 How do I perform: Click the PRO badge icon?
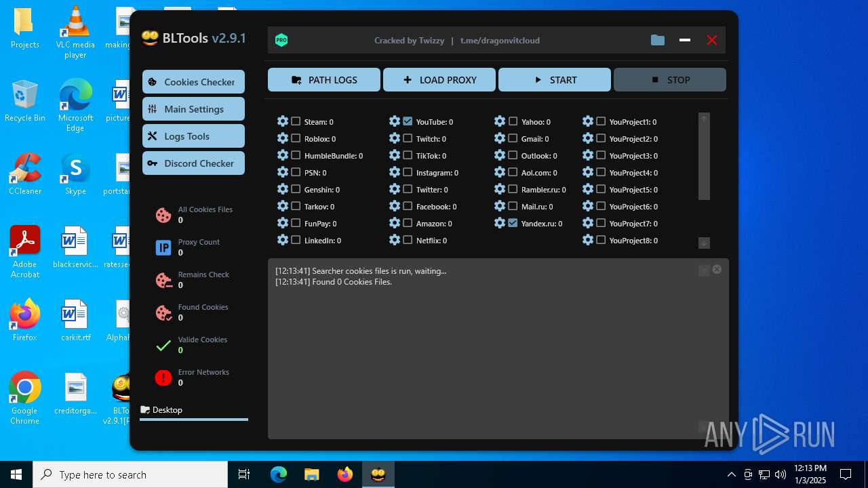[x=281, y=40]
